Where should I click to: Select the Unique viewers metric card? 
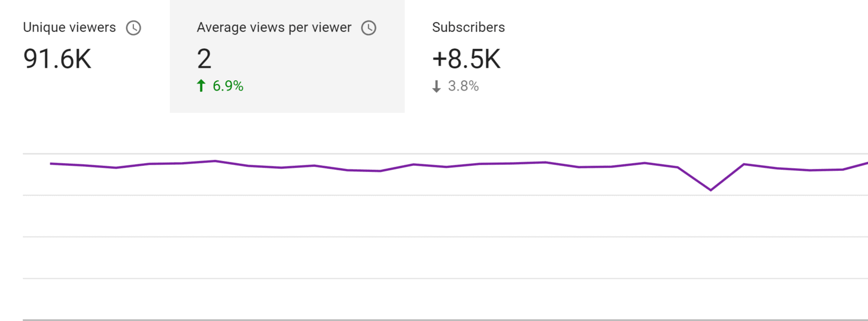81,54
